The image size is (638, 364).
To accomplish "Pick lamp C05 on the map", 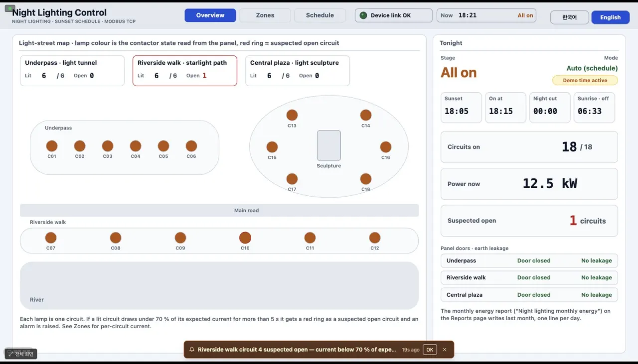I will pyautogui.click(x=163, y=146).
